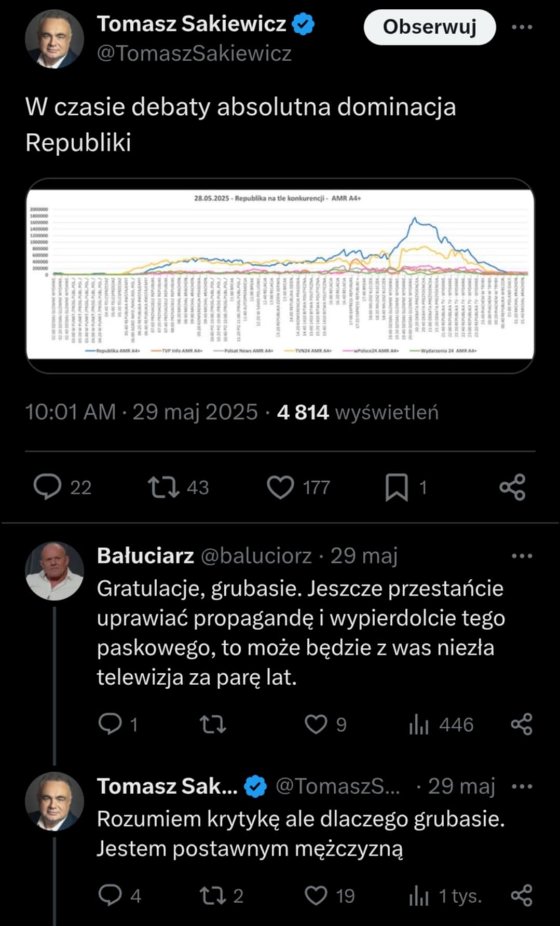Viewport: 560px width, 926px height.
Task: Open the viewership chart image
Action: (x=280, y=275)
